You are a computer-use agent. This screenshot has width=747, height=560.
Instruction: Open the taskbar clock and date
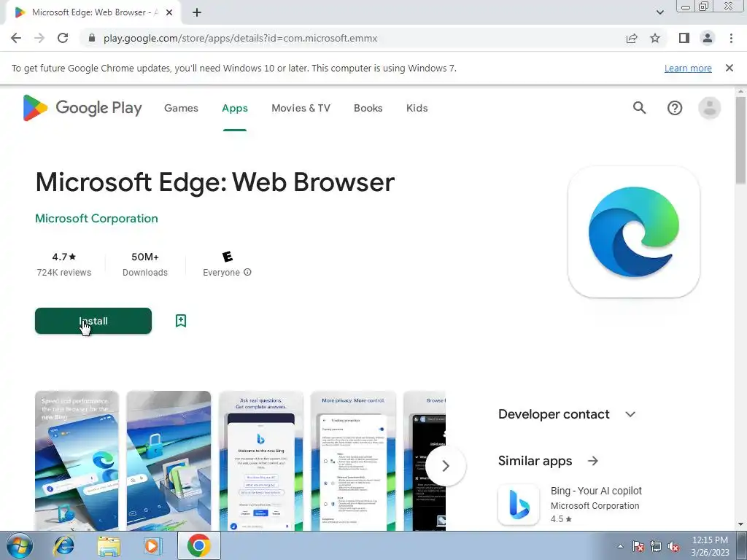(x=710, y=546)
